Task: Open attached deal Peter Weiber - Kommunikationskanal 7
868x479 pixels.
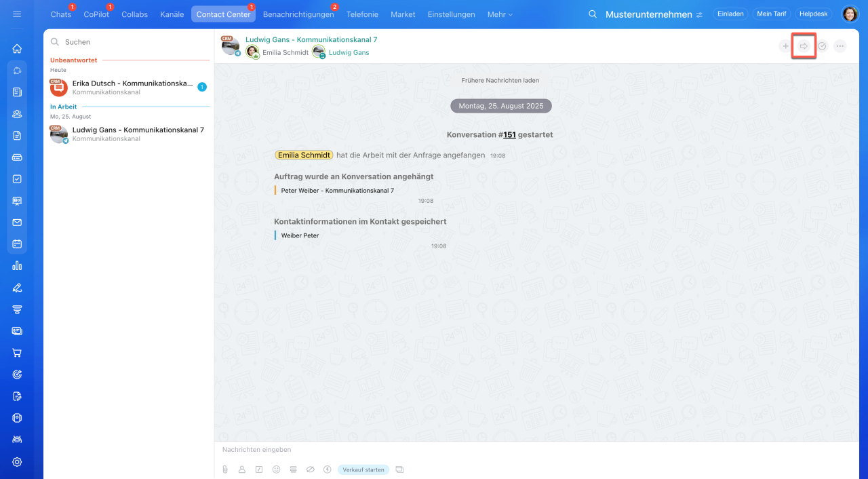Action: pyautogui.click(x=337, y=191)
